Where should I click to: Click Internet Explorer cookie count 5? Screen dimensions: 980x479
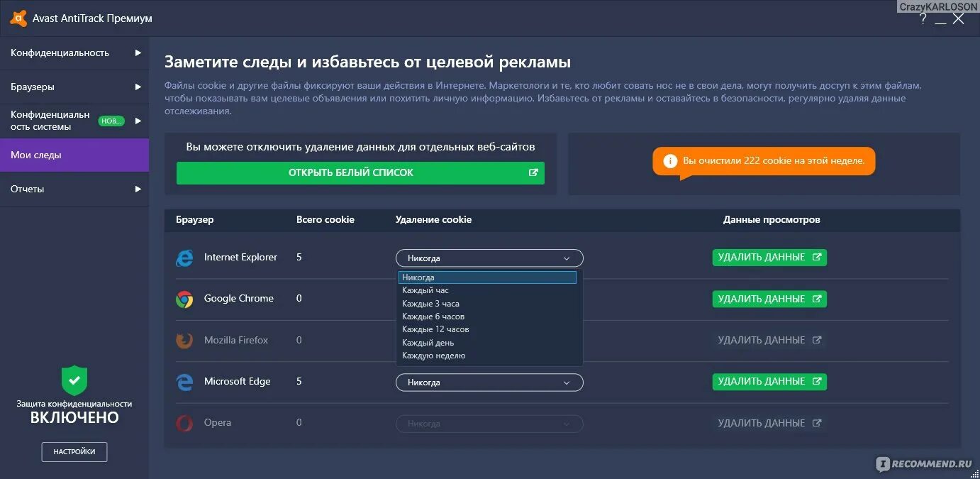299,257
